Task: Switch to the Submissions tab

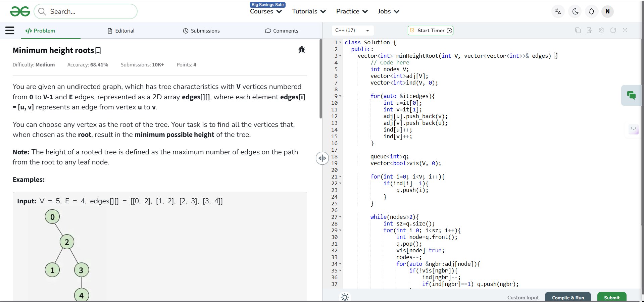Action: pyautogui.click(x=201, y=31)
